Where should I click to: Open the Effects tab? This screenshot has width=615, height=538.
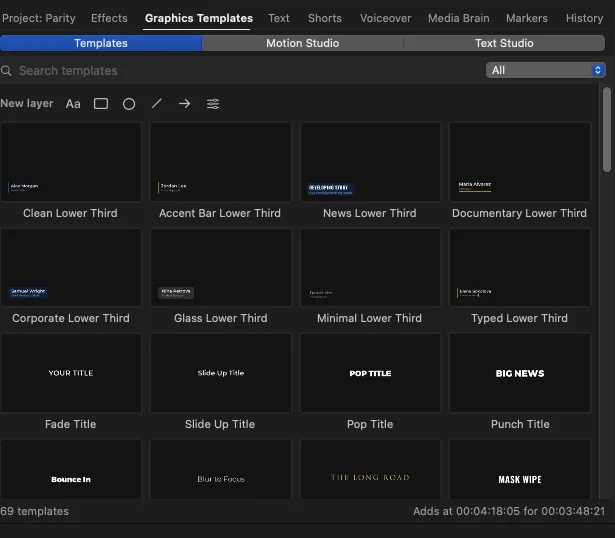click(x=109, y=18)
